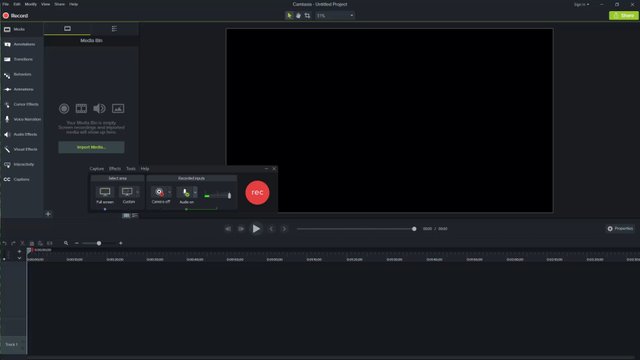Click the timeline Undo icon
The image size is (640, 360).
tap(4, 243)
